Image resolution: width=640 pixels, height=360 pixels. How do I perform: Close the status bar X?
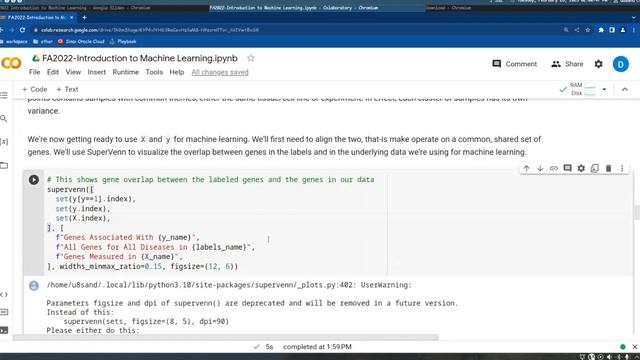635,347
